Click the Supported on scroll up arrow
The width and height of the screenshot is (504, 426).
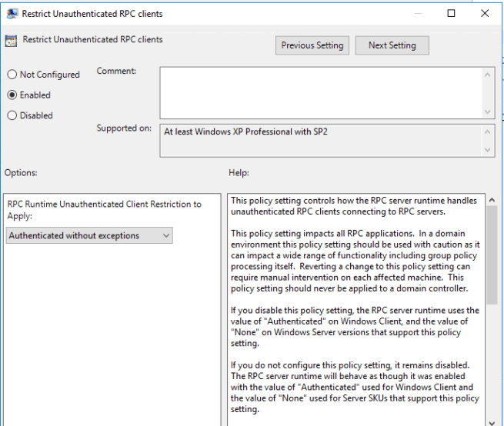point(488,131)
